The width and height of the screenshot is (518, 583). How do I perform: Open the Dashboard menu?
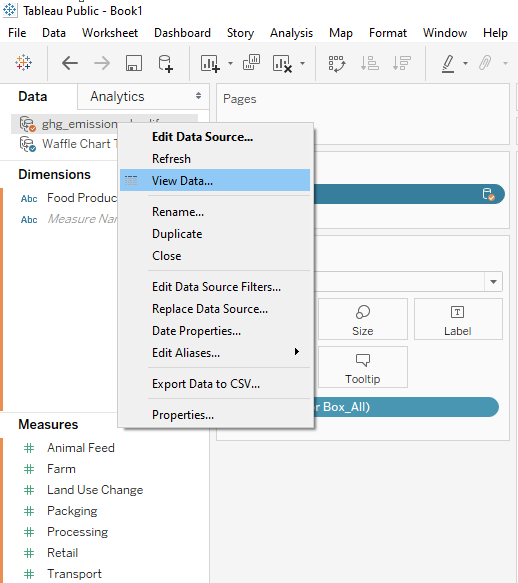(183, 33)
